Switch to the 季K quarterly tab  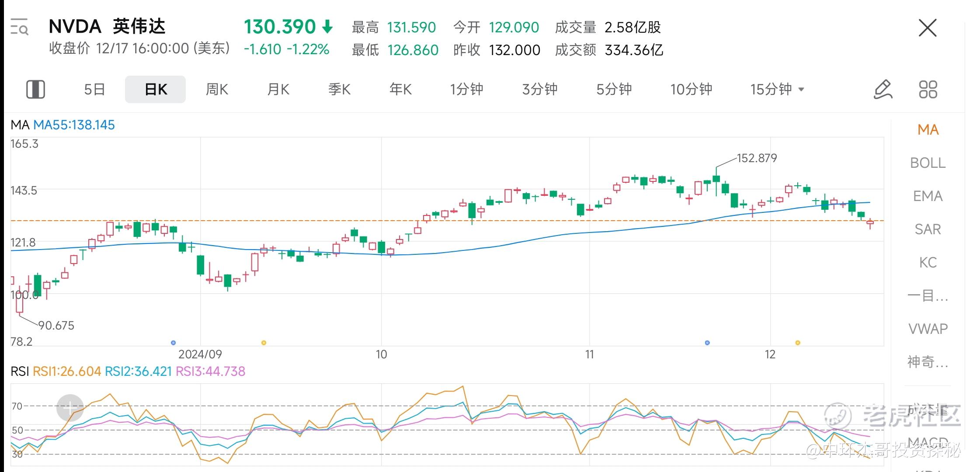click(339, 89)
